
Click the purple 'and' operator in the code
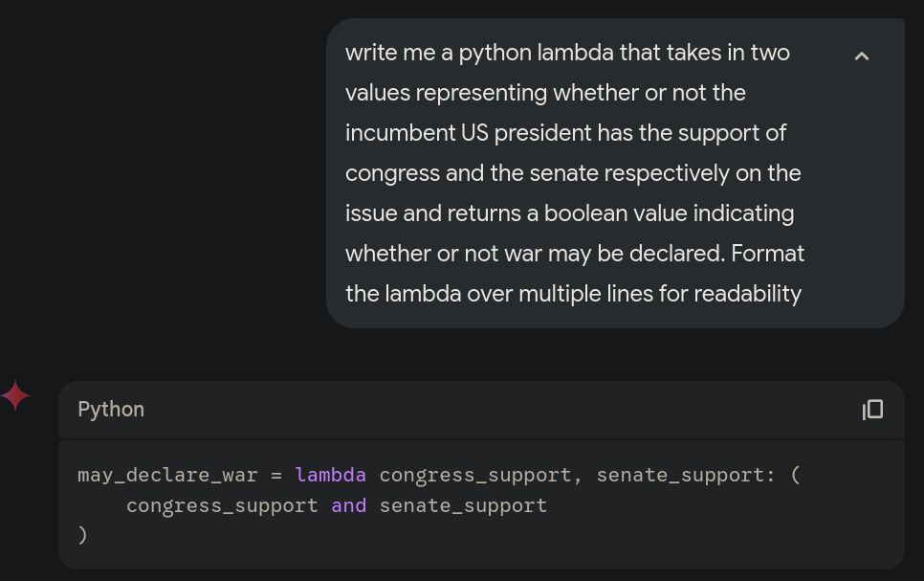[349, 505]
